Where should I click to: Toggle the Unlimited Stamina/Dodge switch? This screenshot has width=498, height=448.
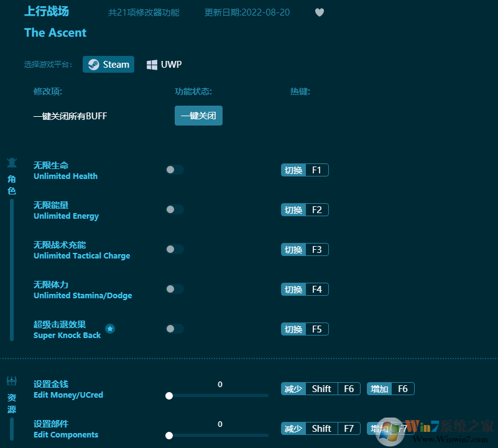click(x=173, y=289)
